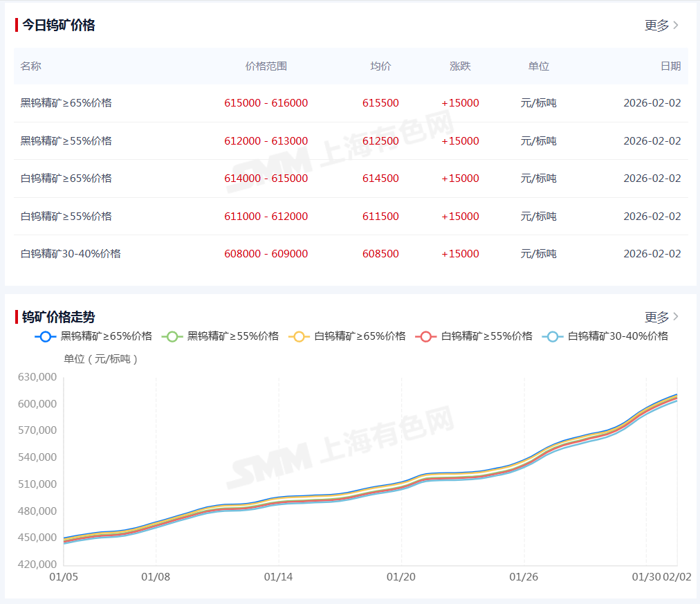The height and width of the screenshot is (604, 700).
Task: Open 更多 link in 钨矿价格走势 section
Action: 656,318
